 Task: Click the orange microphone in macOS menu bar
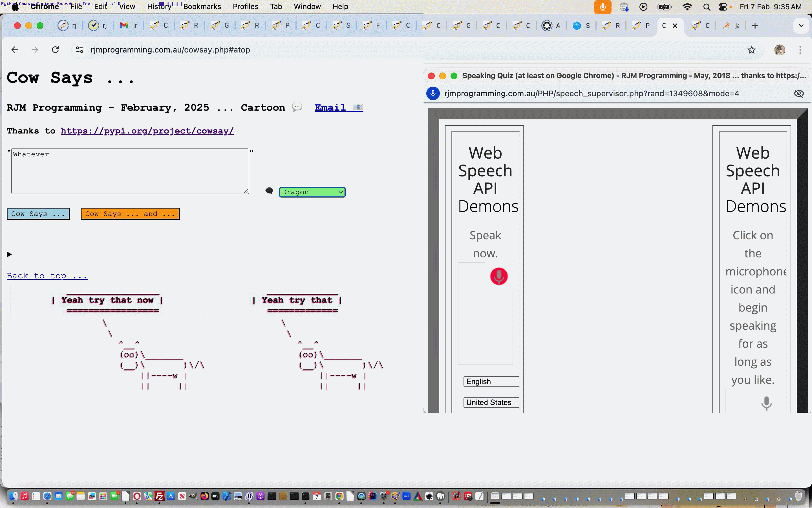tap(603, 7)
